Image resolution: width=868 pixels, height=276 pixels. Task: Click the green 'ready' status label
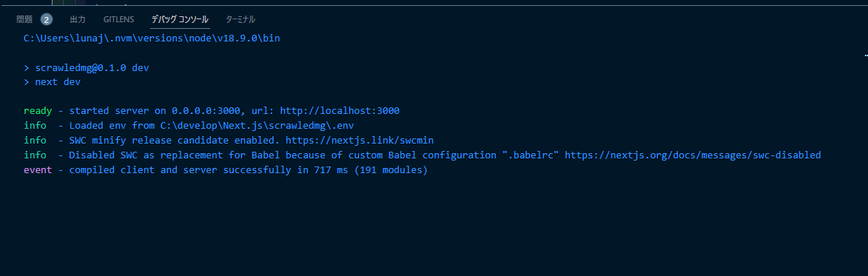(x=38, y=110)
